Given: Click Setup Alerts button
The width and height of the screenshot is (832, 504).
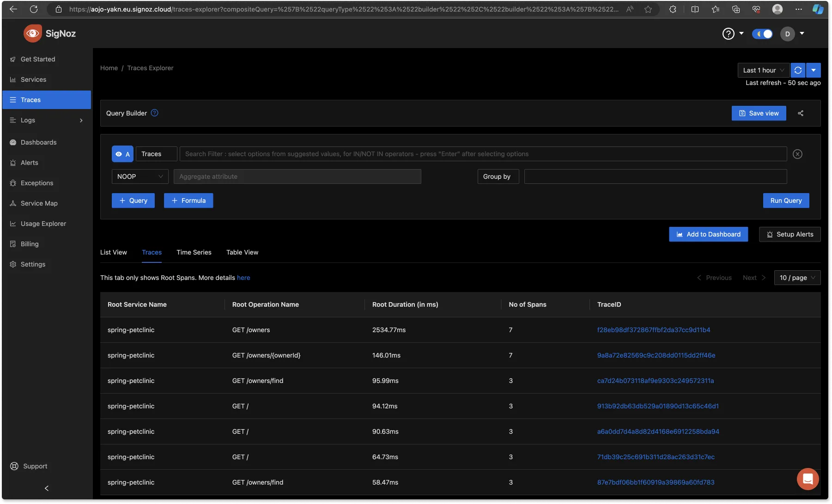Looking at the screenshot, I should coord(789,234).
